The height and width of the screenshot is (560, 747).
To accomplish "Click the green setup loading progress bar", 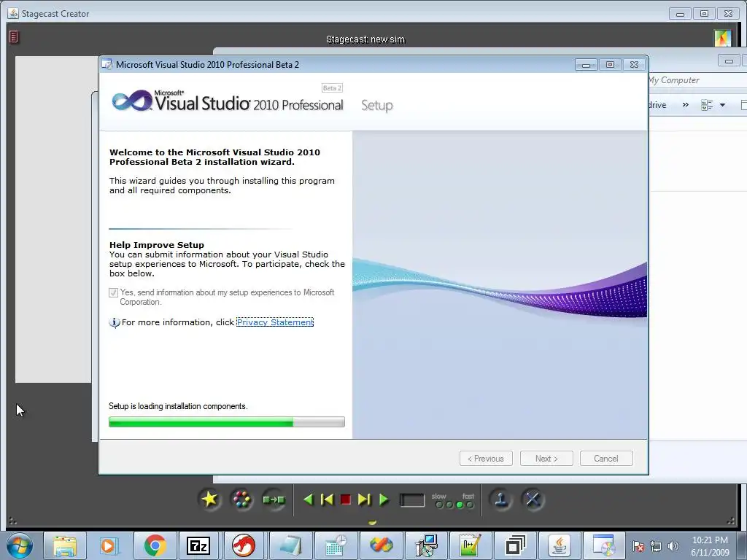I will pyautogui.click(x=227, y=422).
